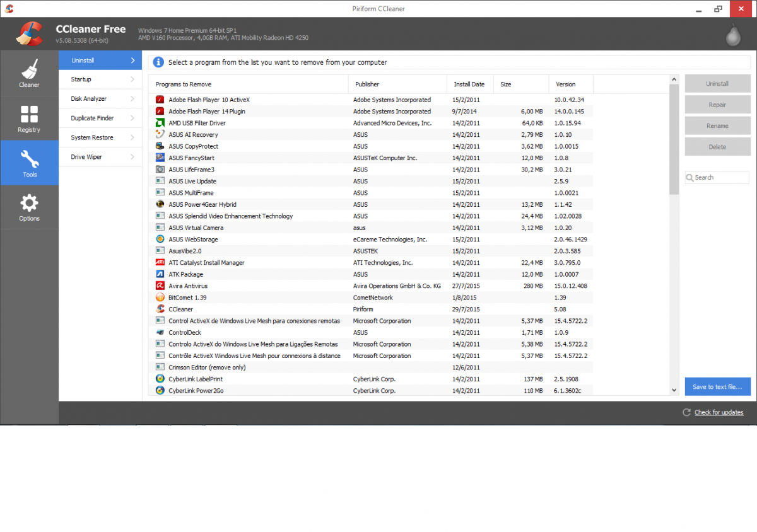Click the ASUS WebStorage icon
The height and width of the screenshot is (532, 757).
pyautogui.click(x=160, y=240)
